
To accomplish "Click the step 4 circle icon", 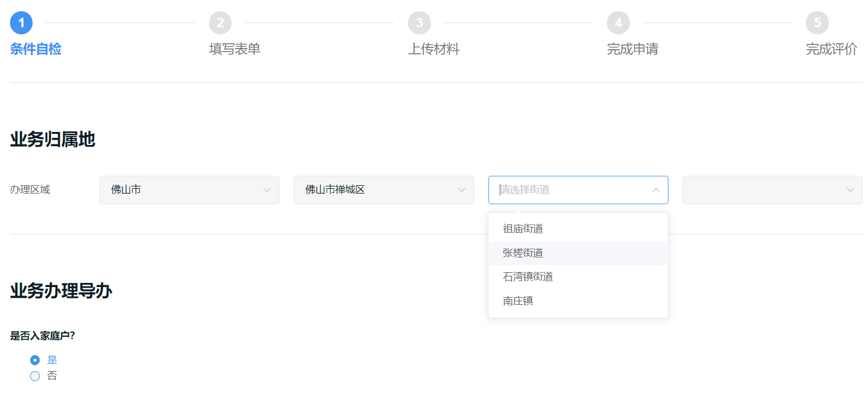I will pyautogui.click(x=618, y=23).
